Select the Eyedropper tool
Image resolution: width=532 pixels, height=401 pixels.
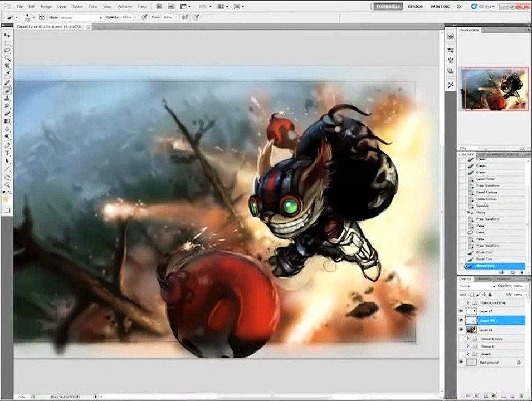[7, 74]
